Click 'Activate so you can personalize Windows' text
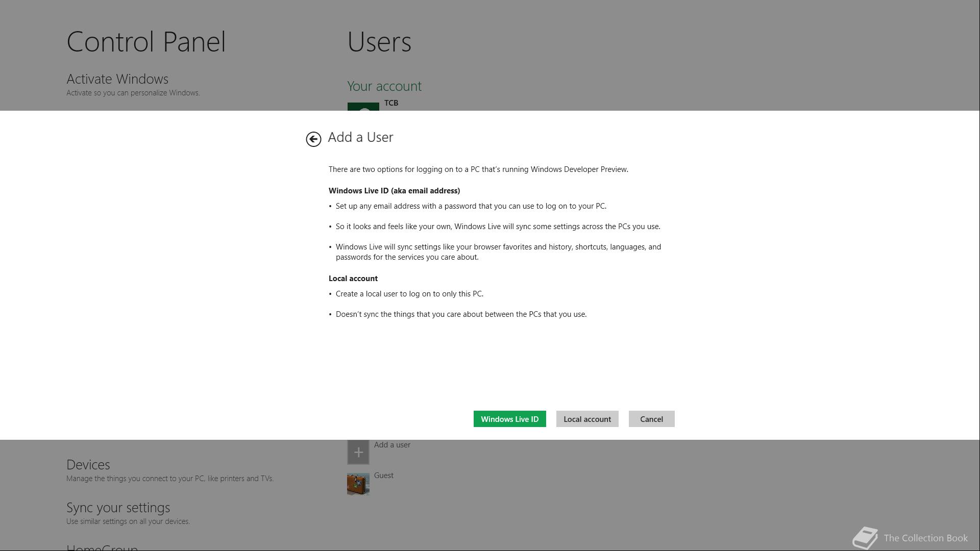 [133, 93]
